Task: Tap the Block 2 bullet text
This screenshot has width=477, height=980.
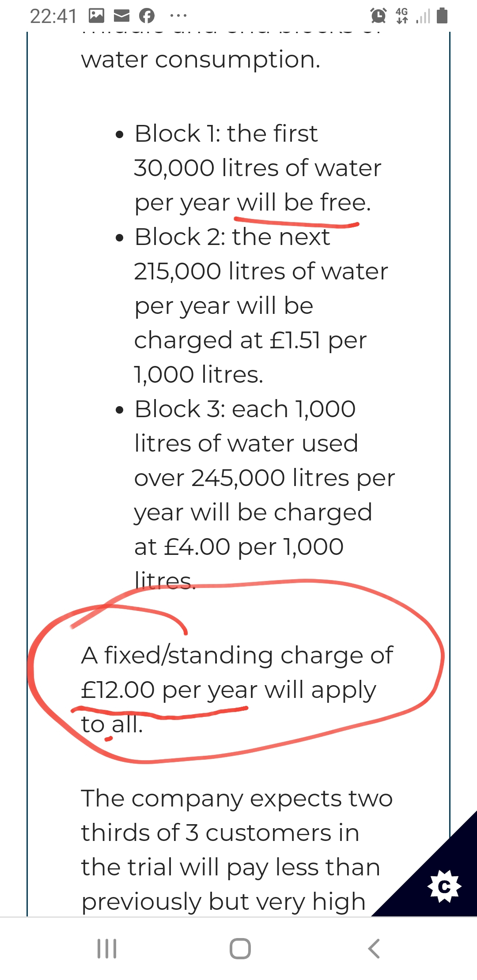Action: coord(261,305)
